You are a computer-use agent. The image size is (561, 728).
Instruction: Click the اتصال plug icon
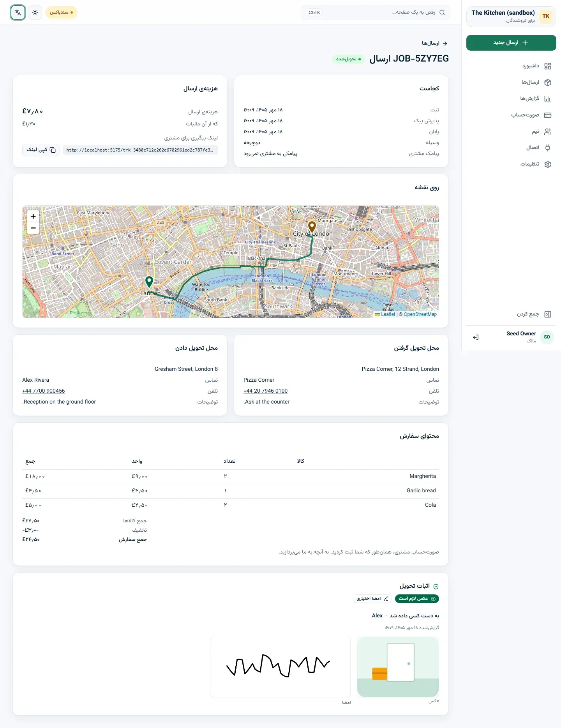pyautogui.click(x=548, y=148)
